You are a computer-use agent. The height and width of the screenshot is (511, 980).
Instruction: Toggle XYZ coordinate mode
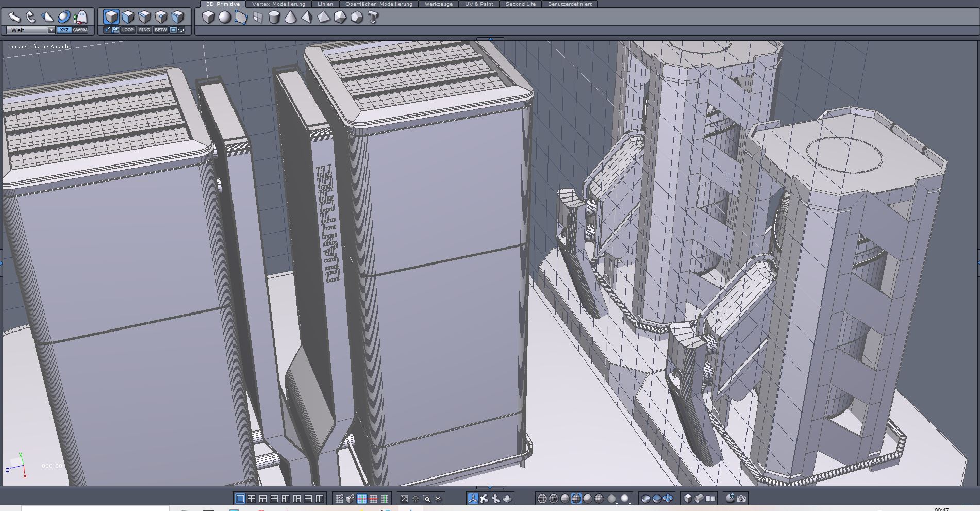coord(63,30)
